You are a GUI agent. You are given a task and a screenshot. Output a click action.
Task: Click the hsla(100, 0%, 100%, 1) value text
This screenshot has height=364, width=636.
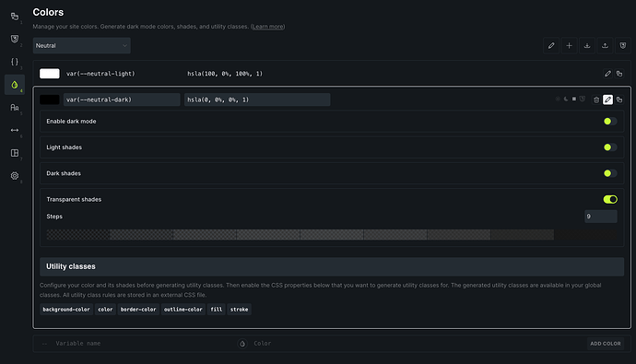(x=225, y=74)
